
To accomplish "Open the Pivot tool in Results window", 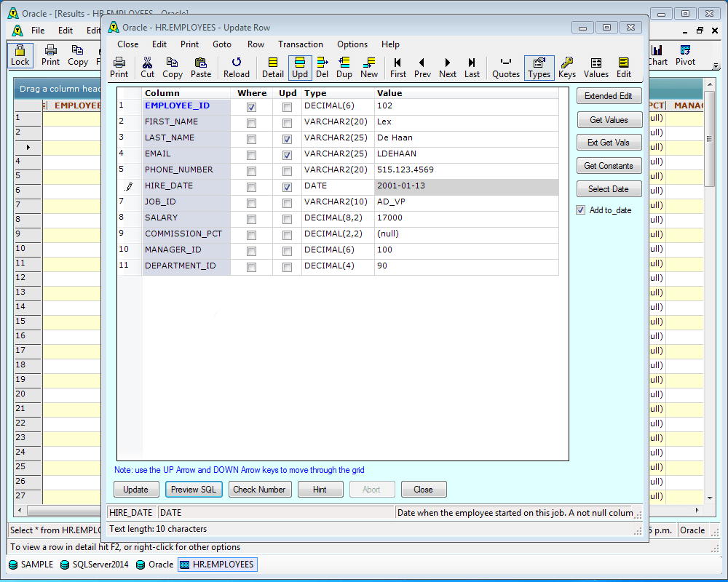I will [x=685, y=55].
